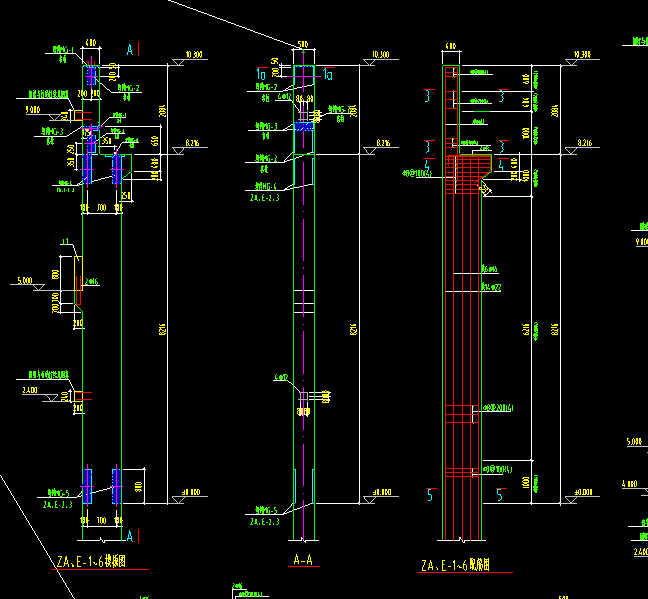Select the "ZA、E-1~6模板图" drawing title

(91, 561)
